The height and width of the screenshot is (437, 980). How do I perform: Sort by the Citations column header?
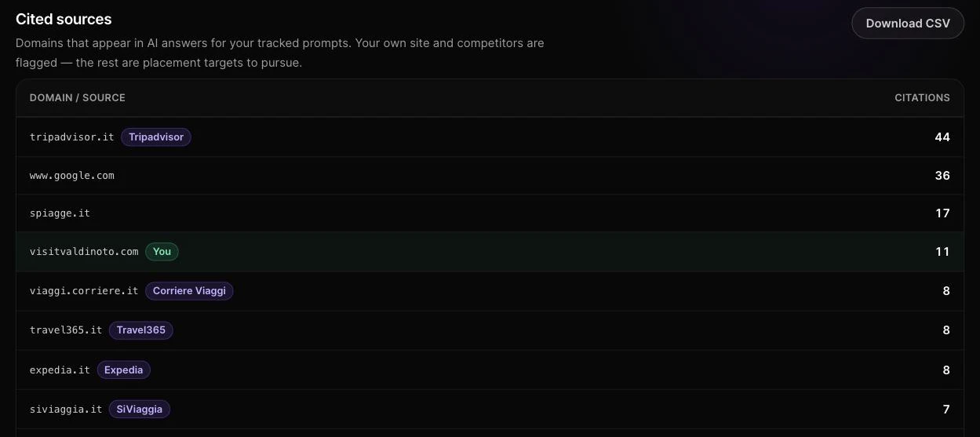pyautogui.click(x=922, y=98)
